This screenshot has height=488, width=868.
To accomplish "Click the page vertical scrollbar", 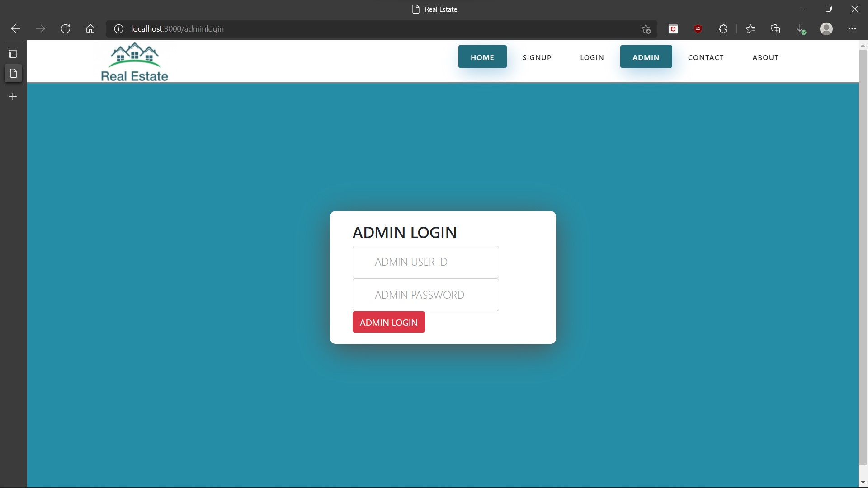I will [863, 258].
